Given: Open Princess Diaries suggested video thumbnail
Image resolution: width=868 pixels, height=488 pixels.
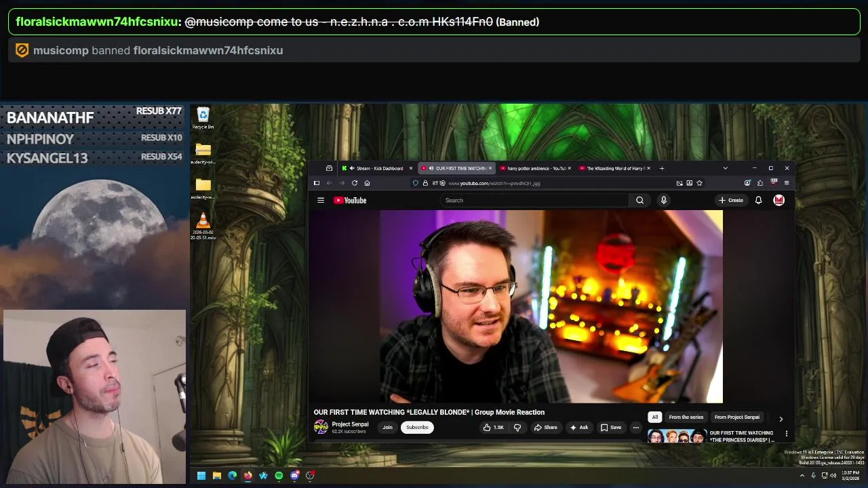Looking at the screenshot, I should 677,436.
